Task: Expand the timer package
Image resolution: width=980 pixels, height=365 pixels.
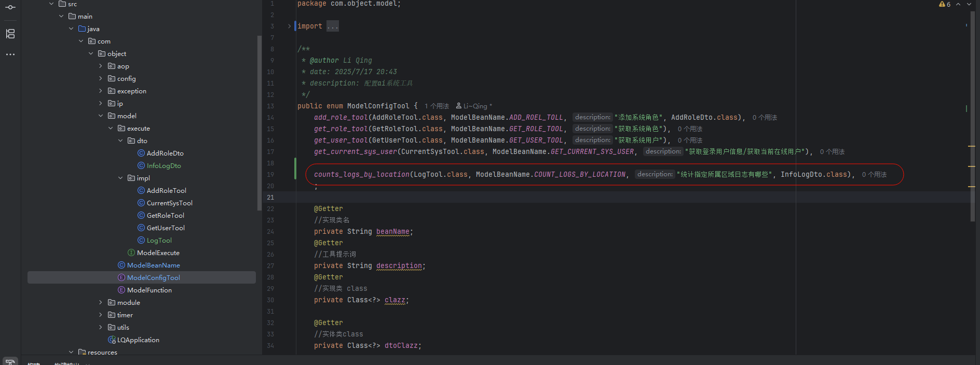Action: pyautogui.click(x=101, y=315)
